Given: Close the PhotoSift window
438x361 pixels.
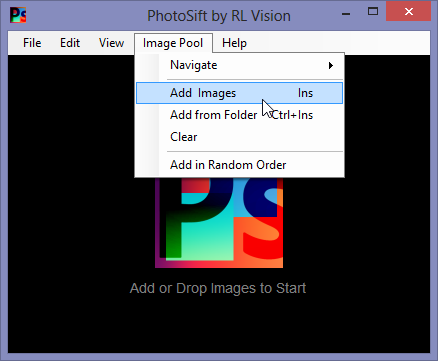Looking at the screenshot, I should click(x=408, y=12).
